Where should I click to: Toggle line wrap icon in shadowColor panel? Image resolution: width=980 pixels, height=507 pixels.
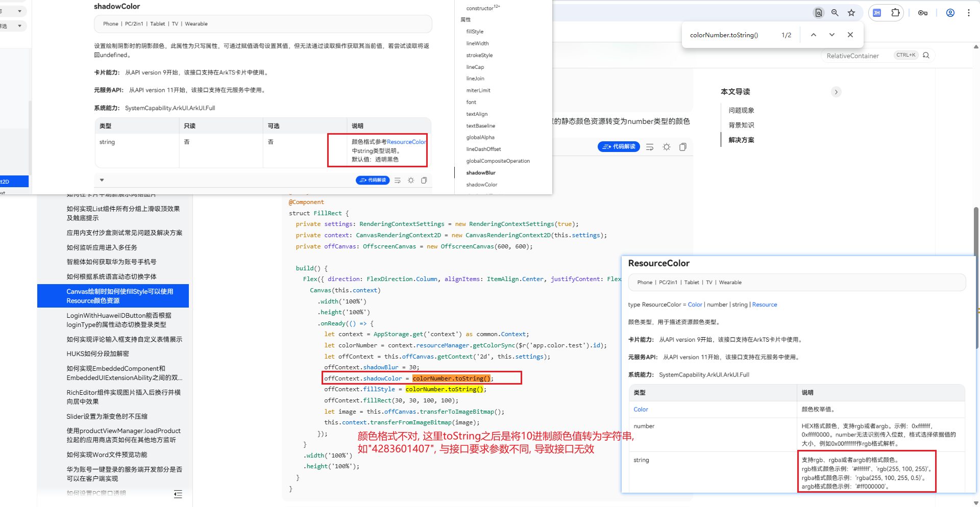tap(398, 180)
